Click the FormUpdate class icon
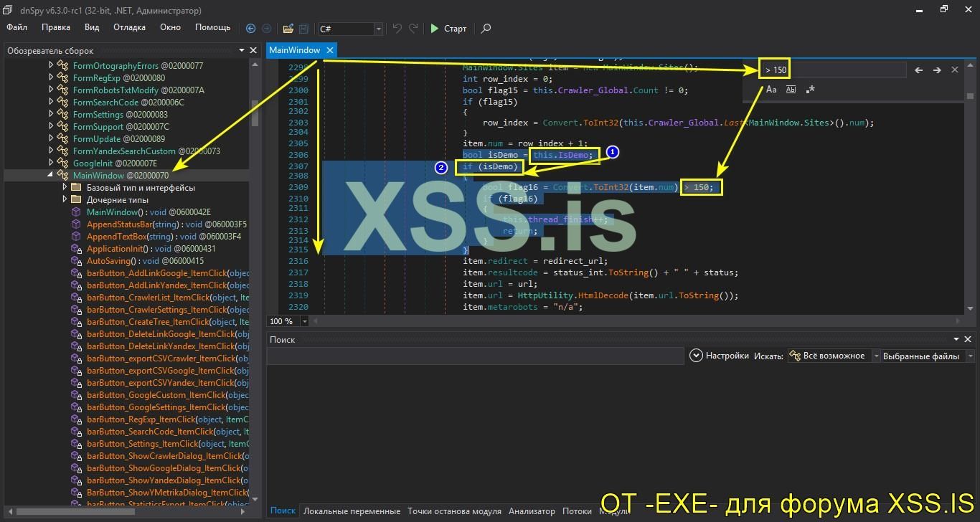 pyautogui.click(x=63, y=139)
